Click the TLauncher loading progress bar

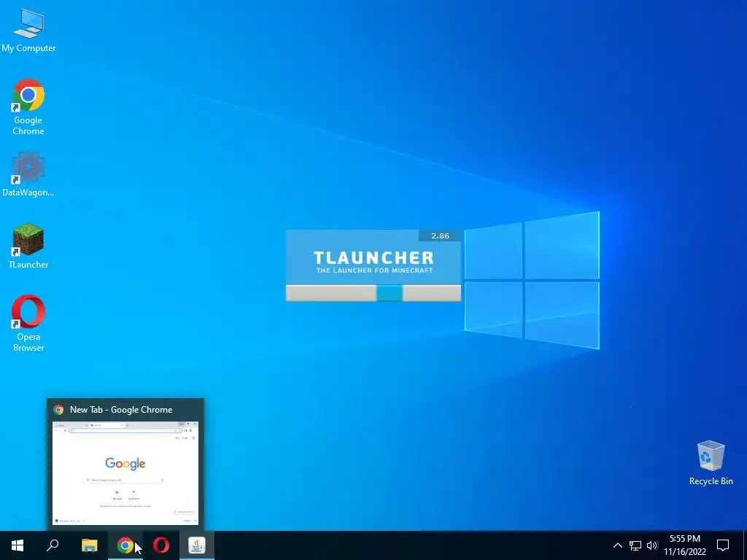[373, 293]
